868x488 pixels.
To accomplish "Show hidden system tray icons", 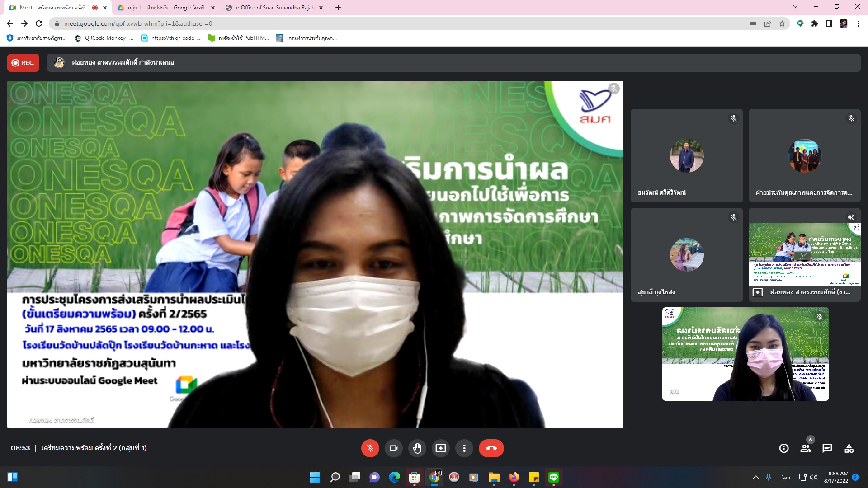I will click(x=755, y=477).
